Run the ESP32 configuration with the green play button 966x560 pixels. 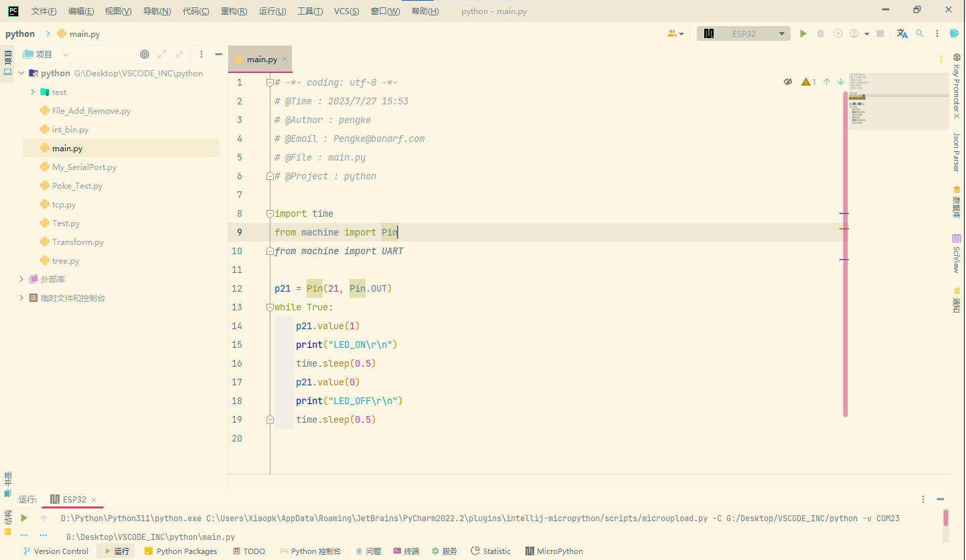pyautogui.click(x=803, y=33)
